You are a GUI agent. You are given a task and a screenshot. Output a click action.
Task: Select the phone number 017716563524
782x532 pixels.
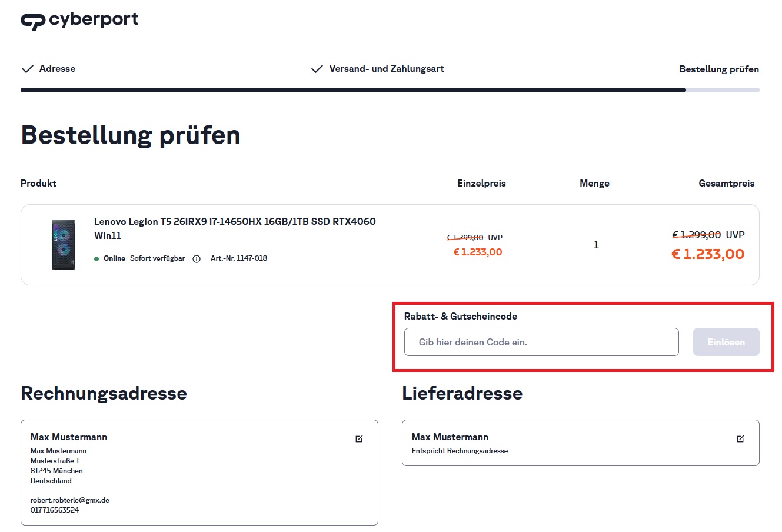(55, 510)
